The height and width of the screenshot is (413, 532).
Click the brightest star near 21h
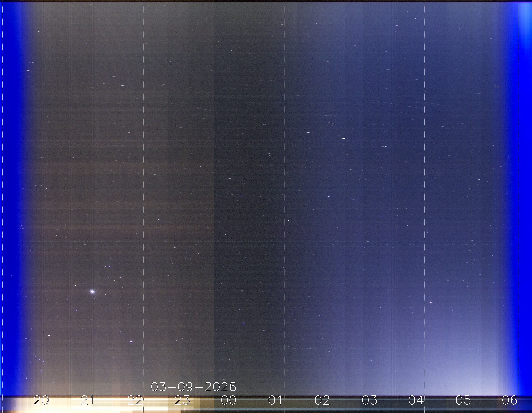[92, 291]
